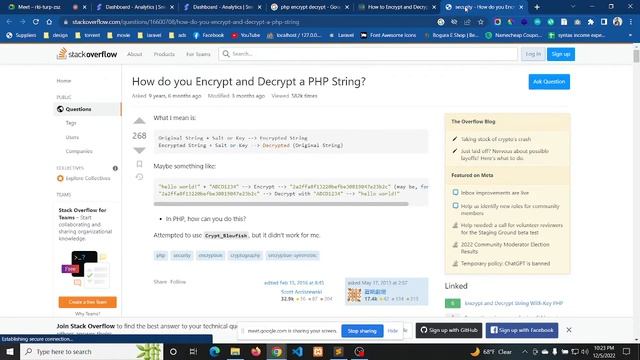Show the question activity history icon
Viewport: 640px width, 360px height.
pos(139,177)
